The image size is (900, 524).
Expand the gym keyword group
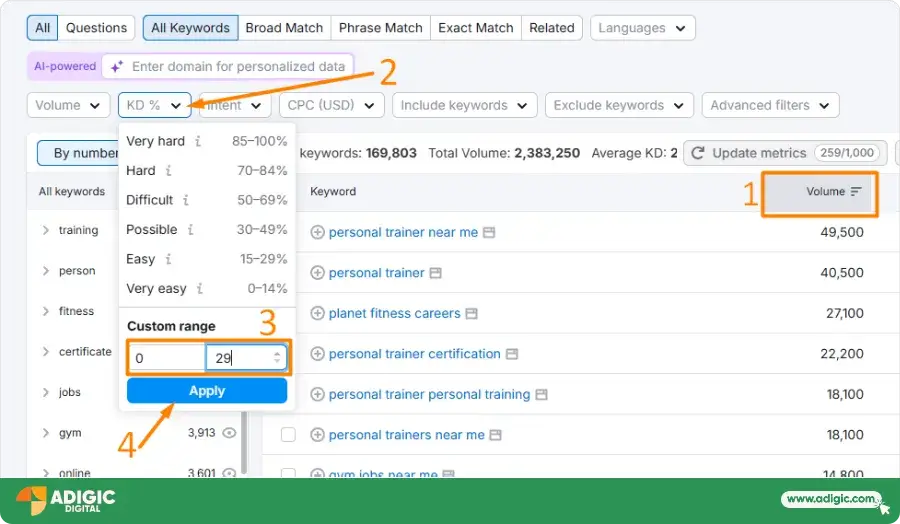tap(45, 433)
